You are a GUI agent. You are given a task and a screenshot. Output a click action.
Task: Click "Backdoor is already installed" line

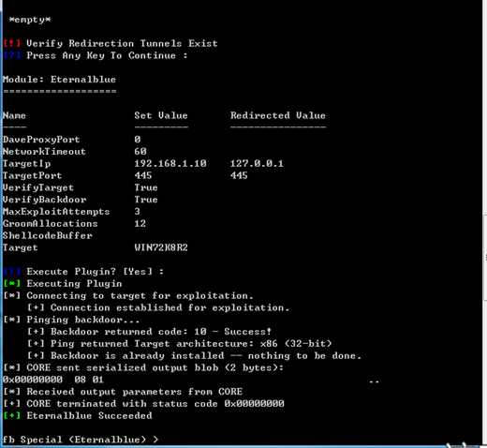pyautogui.click(x=195, y=355)
